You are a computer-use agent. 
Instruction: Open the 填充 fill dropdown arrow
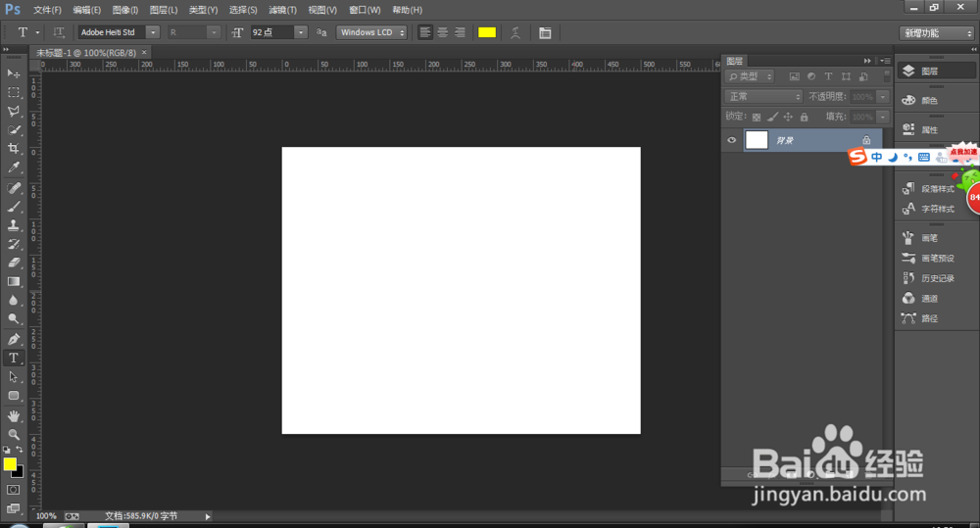pyautogui.click(x=883, y=117)
